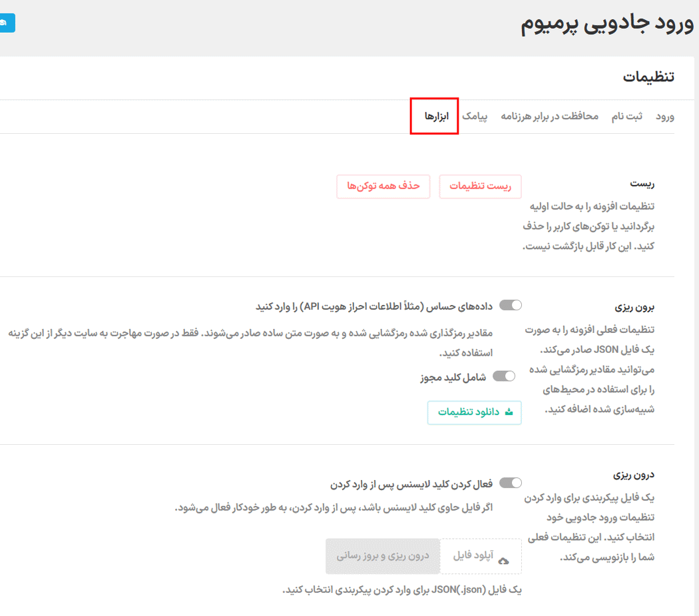Toggle the sensitive data (داده‌های حساس) export switch
This screenshot has width=699, height=616.
(x=511, y=304)
